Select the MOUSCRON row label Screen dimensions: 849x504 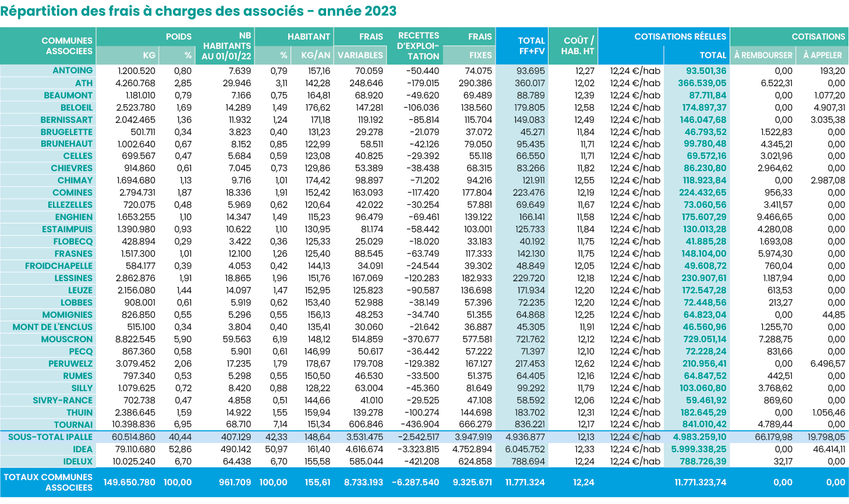66,339
